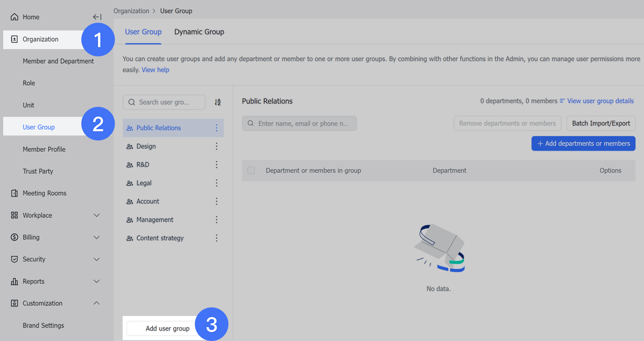Open the Organization breadcrumb link
This screenshot has height=341, width=644.
(131, 10)
